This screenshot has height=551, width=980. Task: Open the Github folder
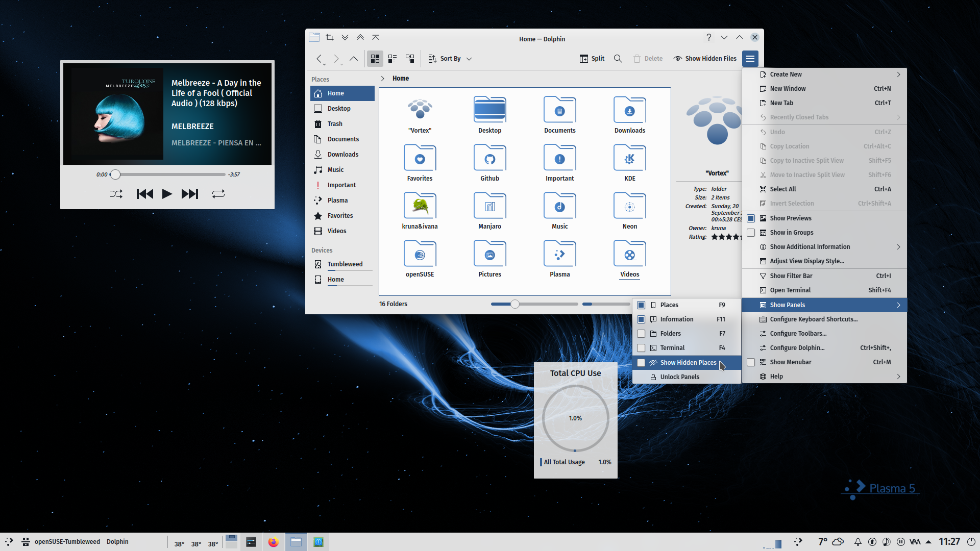(489, 163)
